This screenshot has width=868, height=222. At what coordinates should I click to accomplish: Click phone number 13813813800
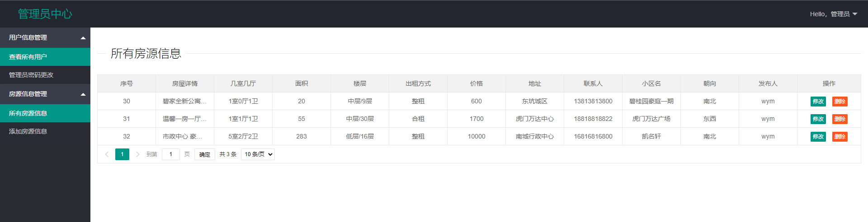tap(593, 101)
